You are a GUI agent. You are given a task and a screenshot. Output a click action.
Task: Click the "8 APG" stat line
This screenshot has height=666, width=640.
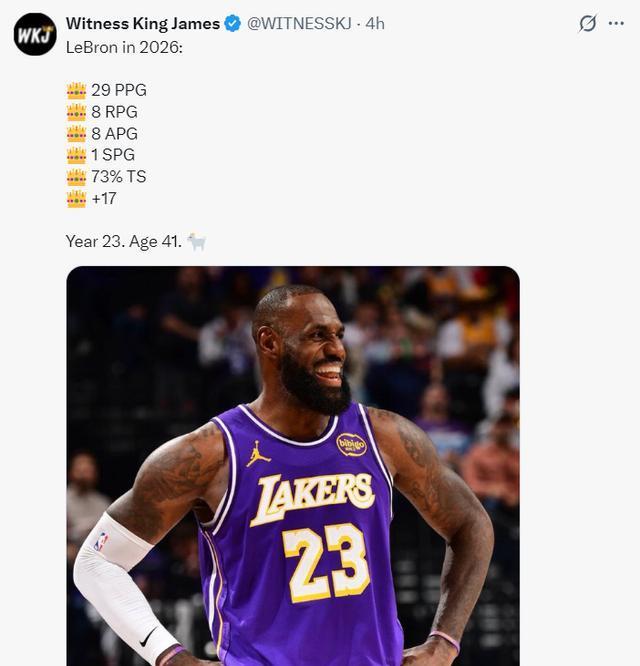[114, 134]
